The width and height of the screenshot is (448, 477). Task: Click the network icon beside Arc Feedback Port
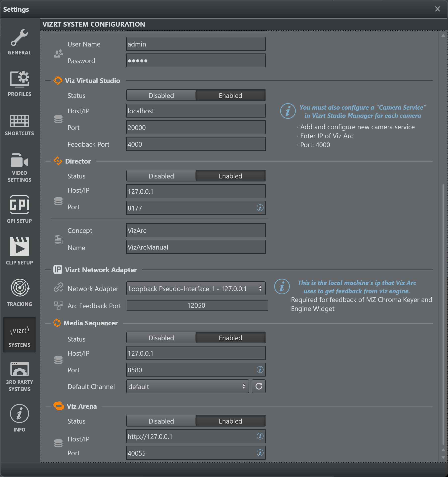point(58,305)
